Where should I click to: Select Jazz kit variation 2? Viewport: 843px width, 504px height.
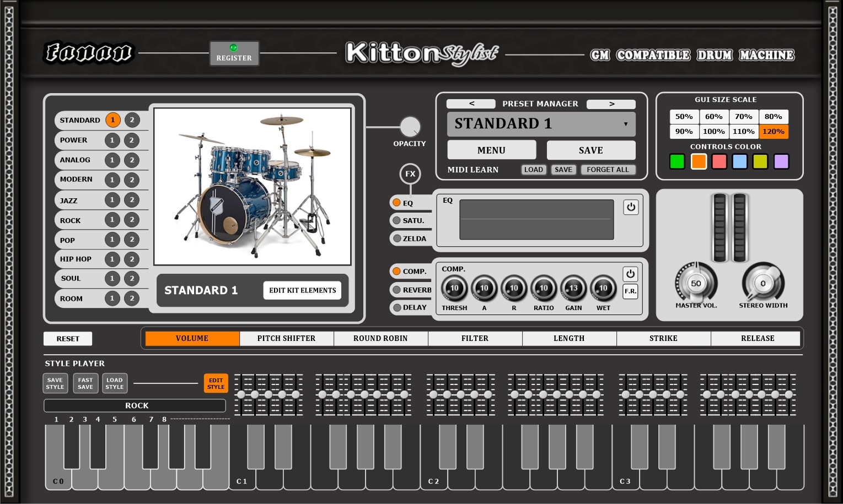[132, 200]
